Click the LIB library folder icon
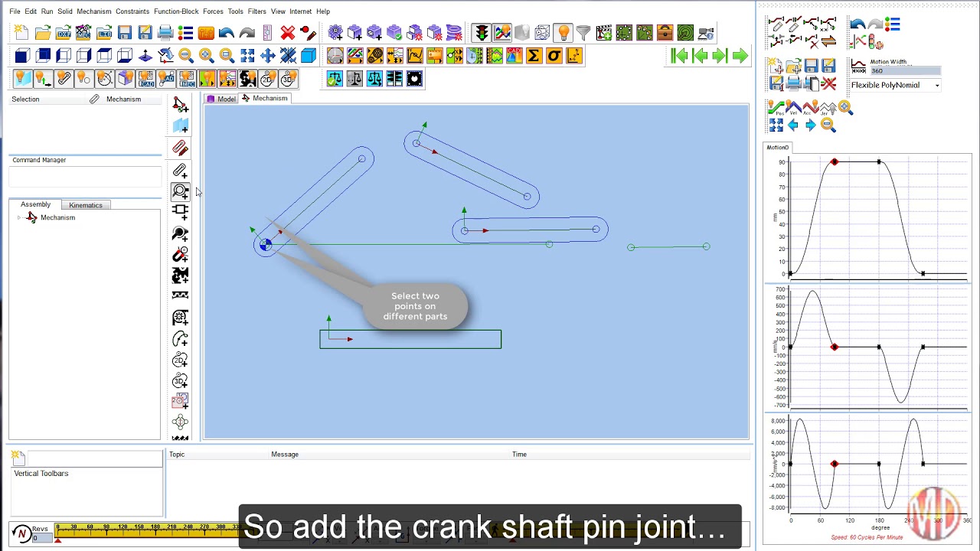 click(x=104, y=33)
